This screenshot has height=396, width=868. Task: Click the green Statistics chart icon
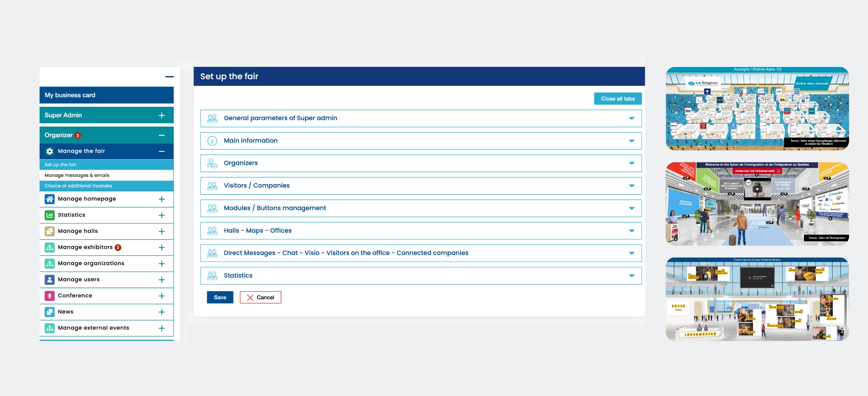(50, 215)
